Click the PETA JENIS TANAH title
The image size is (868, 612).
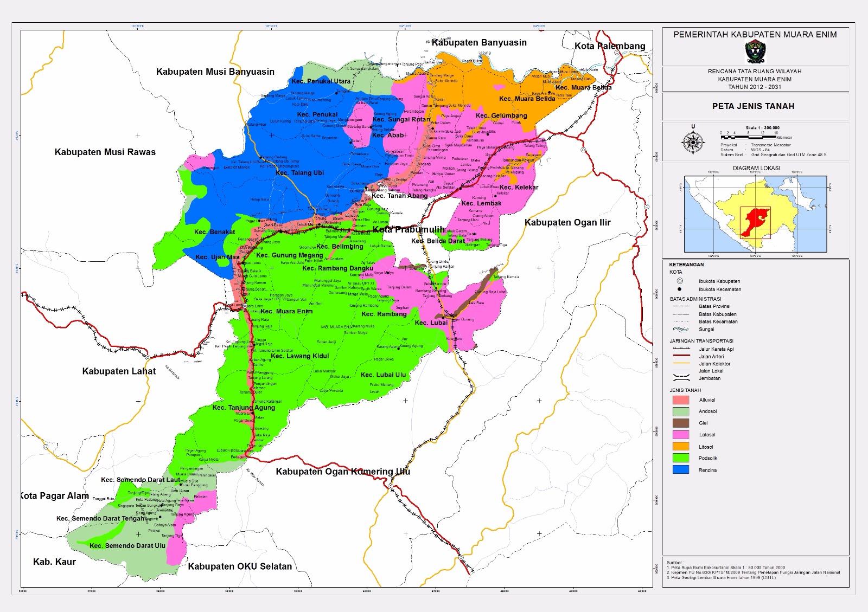tap(753, 106)
